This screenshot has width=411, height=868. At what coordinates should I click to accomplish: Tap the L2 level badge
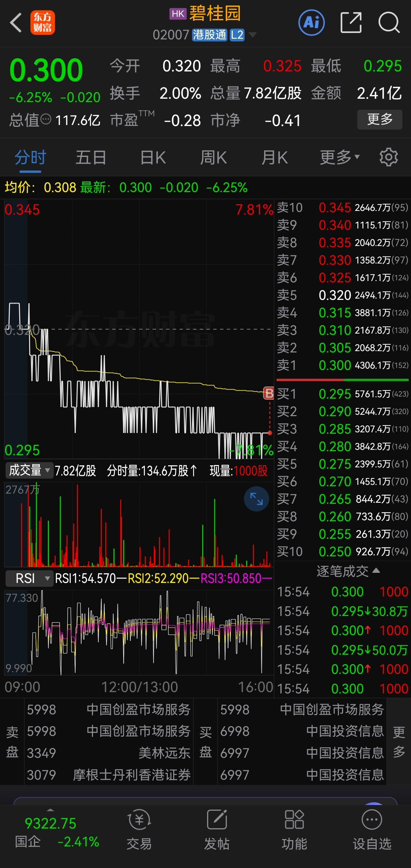(x=237, y=35)
